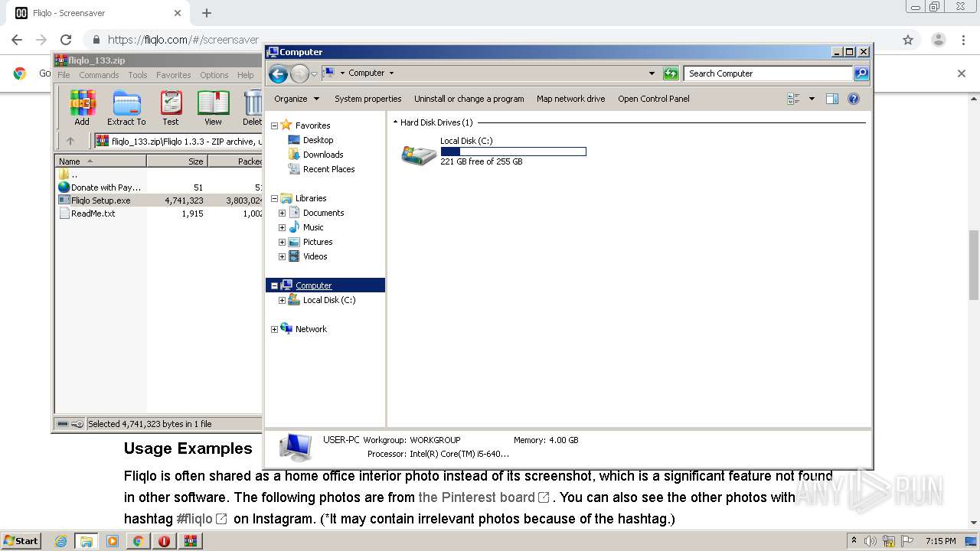Click volume icon in system tray
This screenshot has height=551, width=980.
(x=871, y=541)
